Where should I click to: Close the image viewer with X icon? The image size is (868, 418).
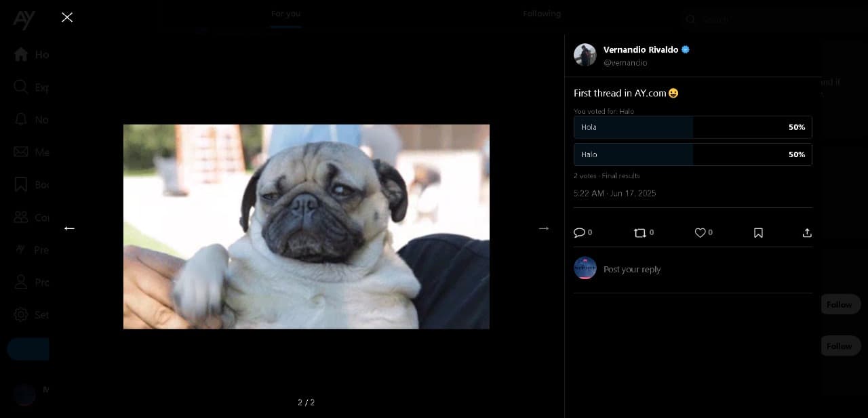click(x=67, y=18)
